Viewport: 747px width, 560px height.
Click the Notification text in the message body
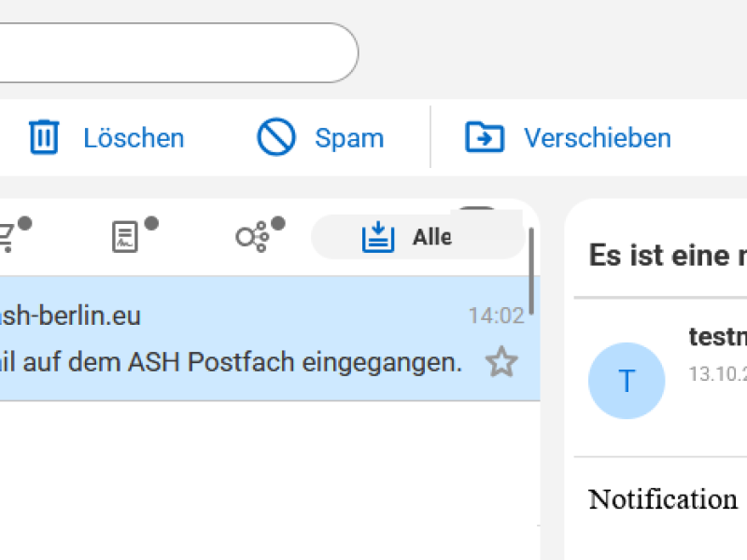tap(663, 499)
